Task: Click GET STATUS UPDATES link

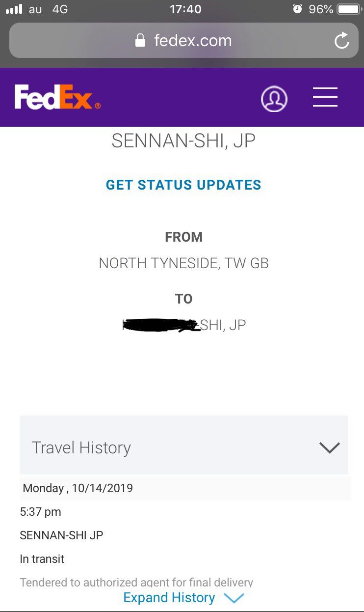Action: (183, 185)
